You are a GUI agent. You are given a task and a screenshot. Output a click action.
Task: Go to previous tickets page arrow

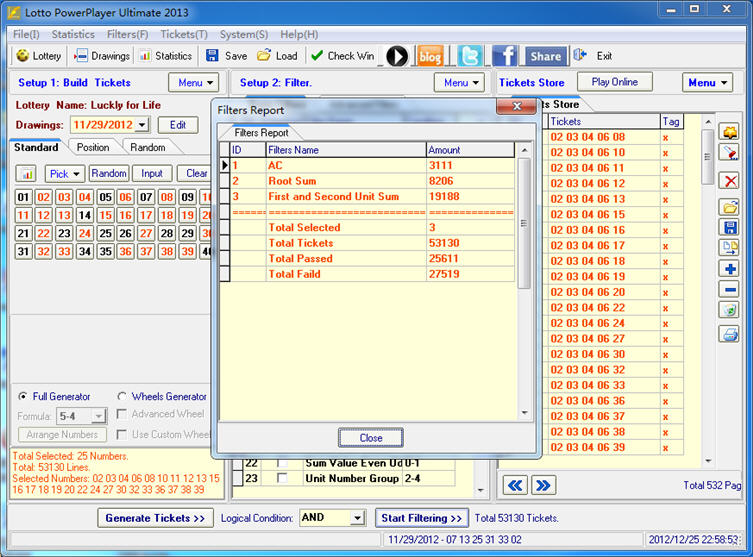coord(515,485)
